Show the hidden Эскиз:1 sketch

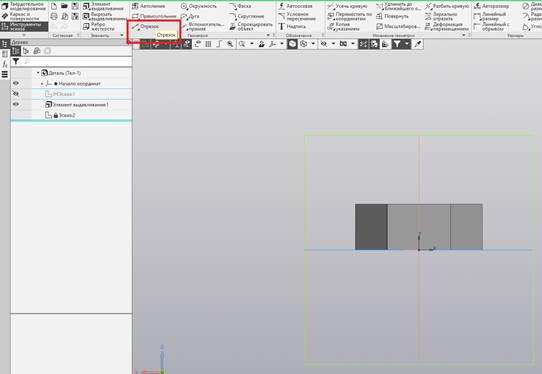click(x=16, y=94)
